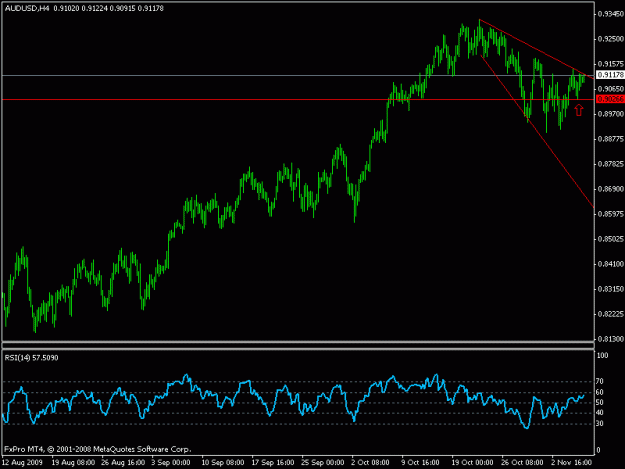Click the 0.88775 price scale label
This screenshot has width=625, height=469.
[x=610, y=139]
